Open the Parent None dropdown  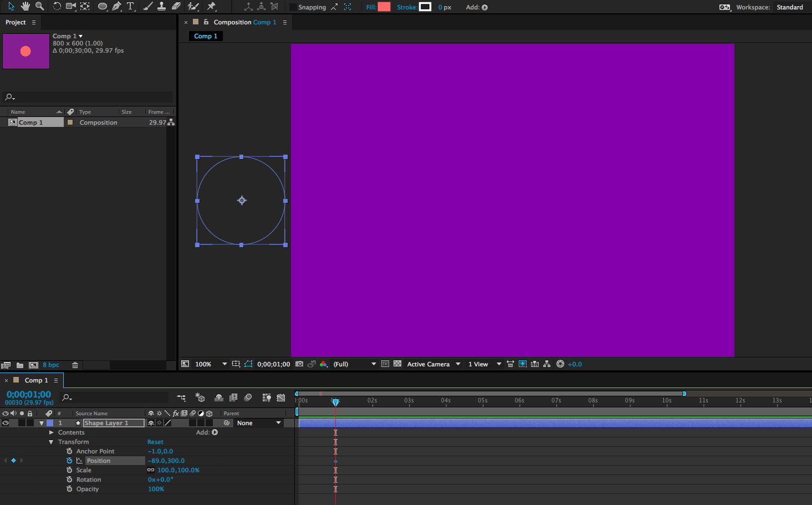(x=259, y=423)
